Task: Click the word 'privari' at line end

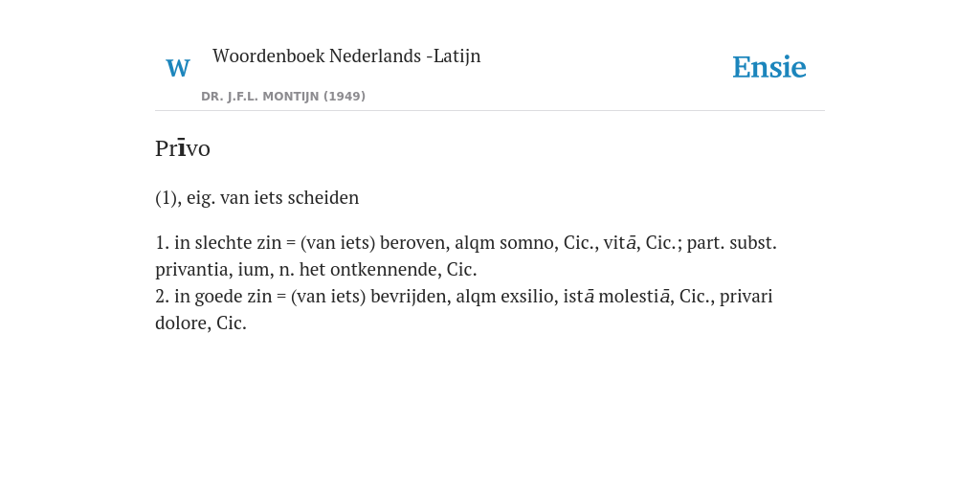Action: coord(746,297)
